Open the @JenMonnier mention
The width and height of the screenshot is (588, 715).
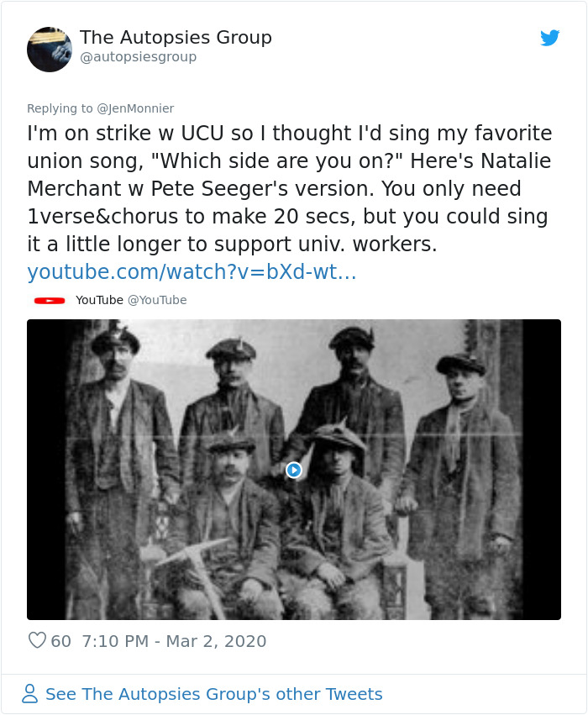coord(135,108)
